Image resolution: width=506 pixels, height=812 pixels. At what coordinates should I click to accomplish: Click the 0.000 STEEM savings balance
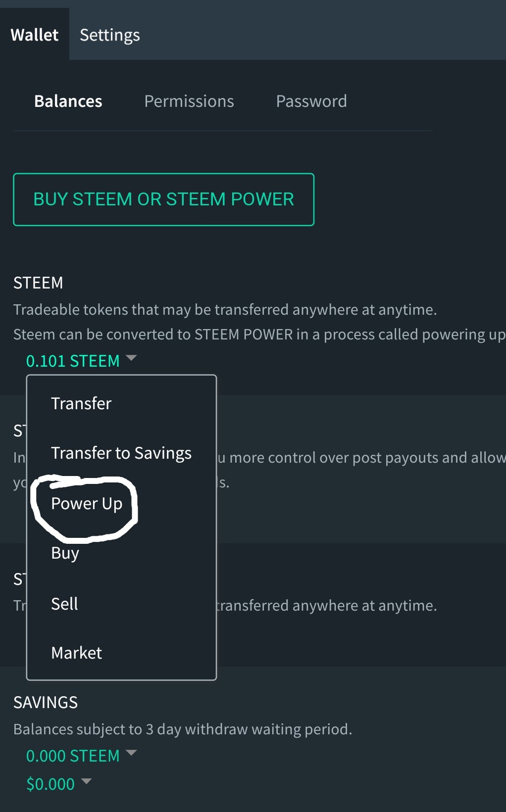(73, 756)
